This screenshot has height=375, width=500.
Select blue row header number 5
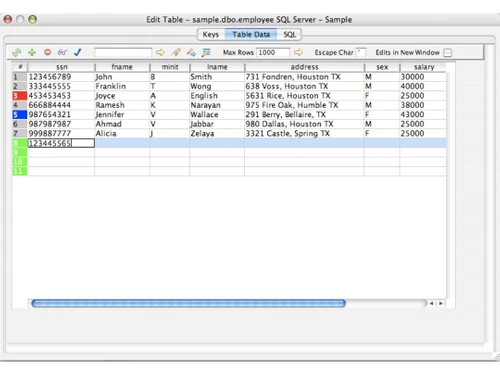20,115
